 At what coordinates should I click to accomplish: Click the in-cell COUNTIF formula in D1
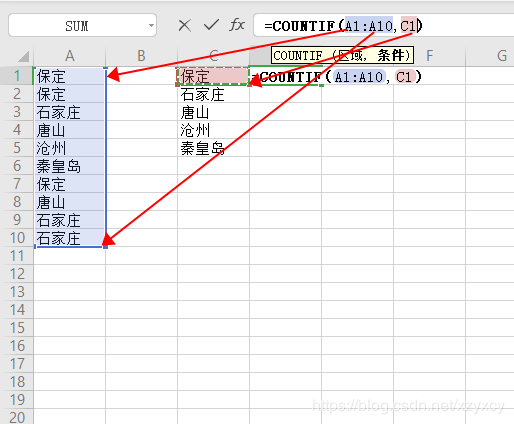(337, 77)
